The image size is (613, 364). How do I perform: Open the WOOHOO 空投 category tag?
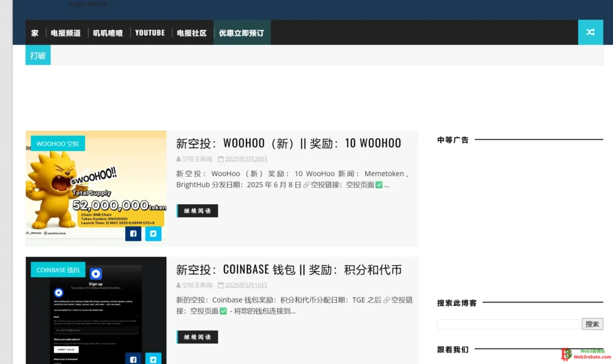(57, 144)
